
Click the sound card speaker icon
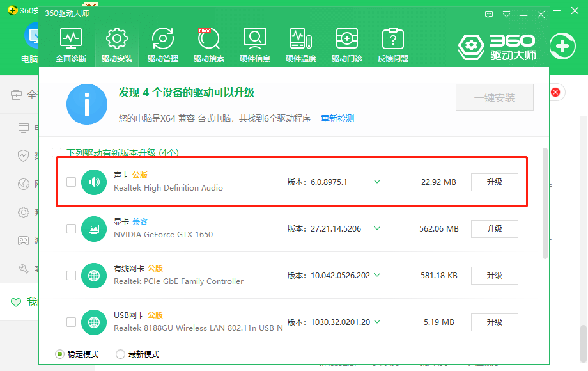pyautogui.click(x=94, y=182)
